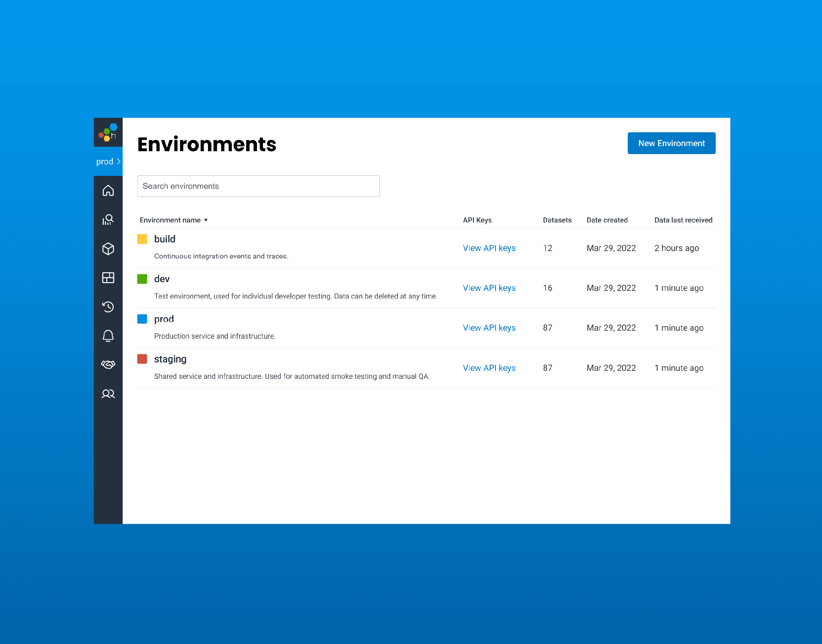Expand the chevron next to prod label
The width and height of the screenshot is (822, 644).
coord(119,161)
